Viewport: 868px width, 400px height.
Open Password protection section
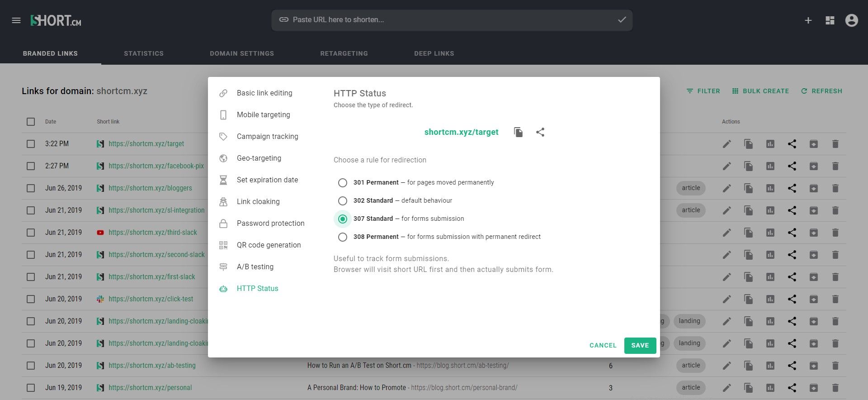(x=270, y=224)
